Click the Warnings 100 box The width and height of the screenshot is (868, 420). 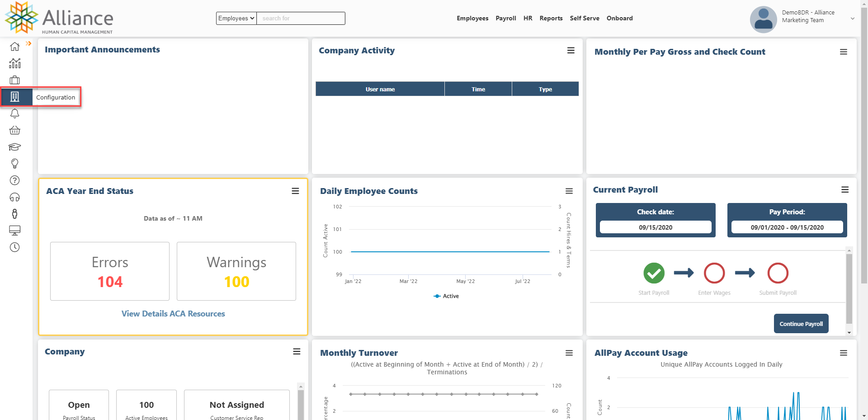(236, 271)
